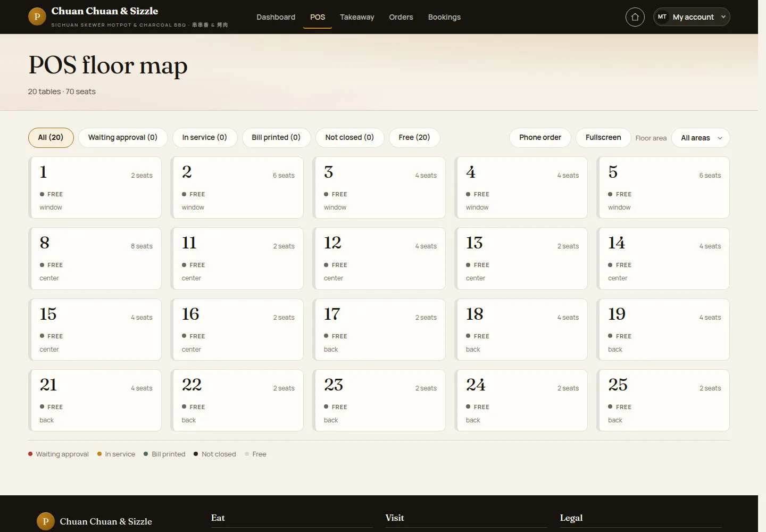
Task: Select the Bill printed (0) filter
Action: coord(276,137)
